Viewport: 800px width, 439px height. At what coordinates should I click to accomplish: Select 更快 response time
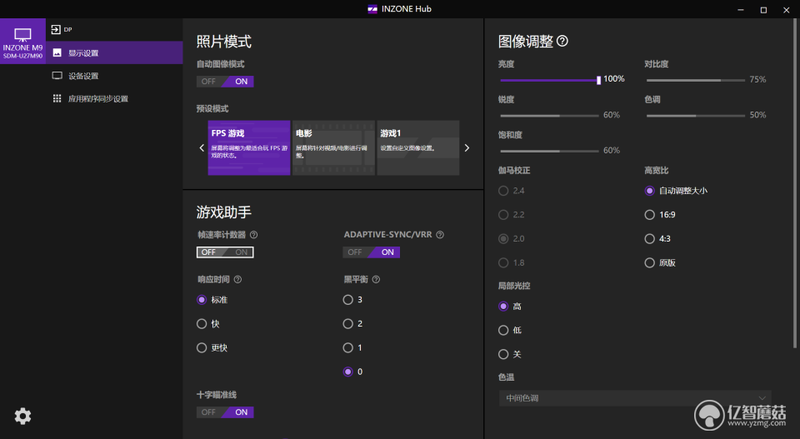click(202, 348)
